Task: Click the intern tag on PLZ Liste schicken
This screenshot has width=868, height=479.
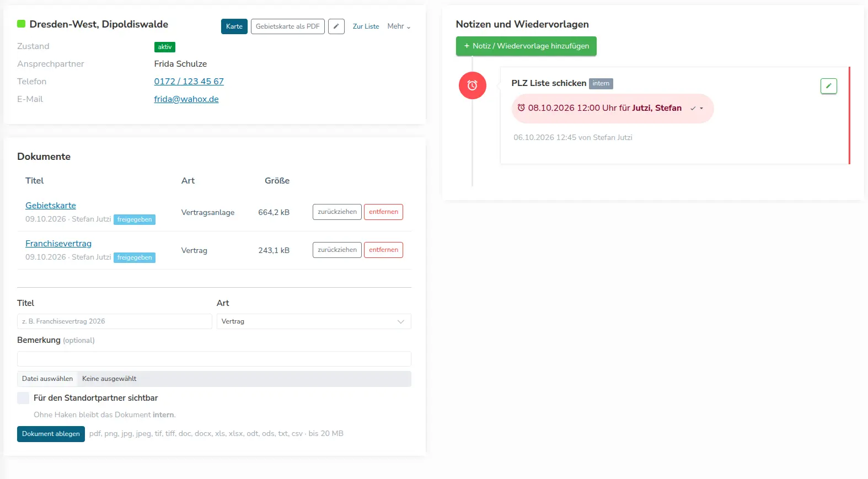Action: click(x=601, y=84)
